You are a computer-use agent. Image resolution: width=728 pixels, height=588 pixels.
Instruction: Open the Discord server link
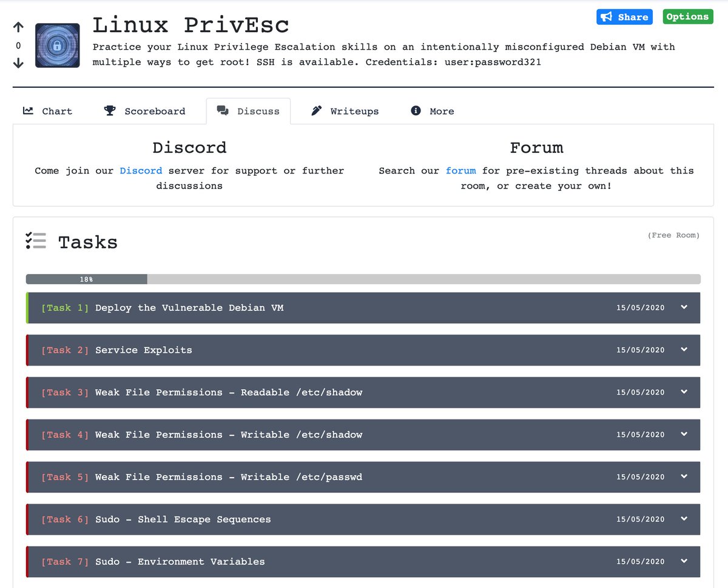[x=141, y=170]
